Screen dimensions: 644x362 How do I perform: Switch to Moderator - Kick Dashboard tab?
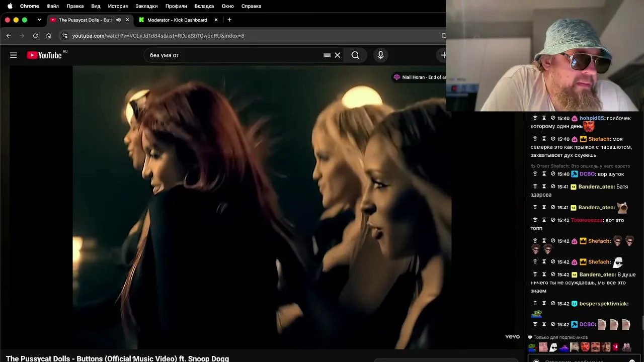coord(178,20)
